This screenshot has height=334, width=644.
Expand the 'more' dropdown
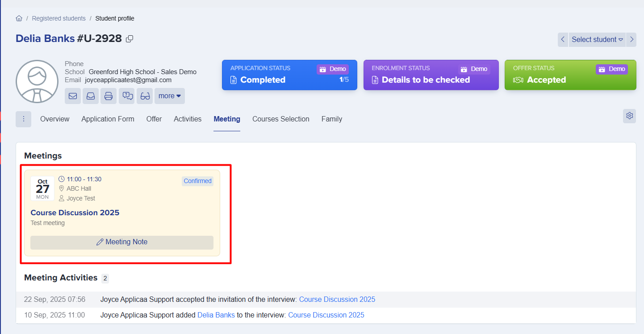(169, 96)
